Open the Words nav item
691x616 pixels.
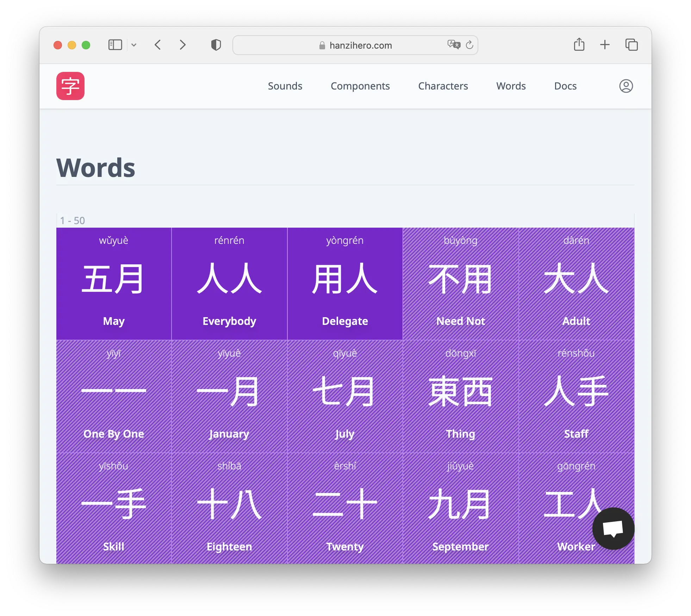click(x=511, y=86)
